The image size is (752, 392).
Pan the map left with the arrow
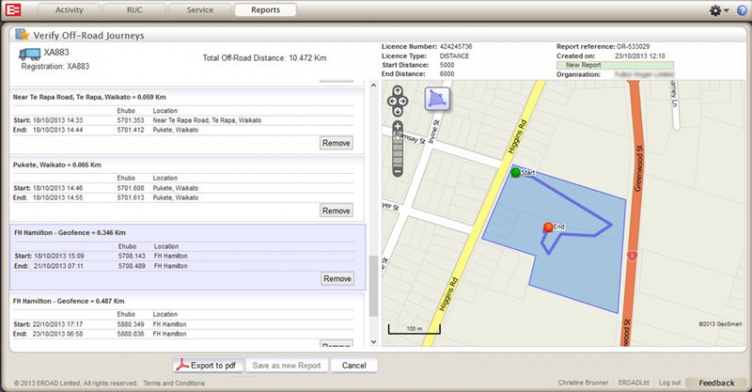coord(391,101)
